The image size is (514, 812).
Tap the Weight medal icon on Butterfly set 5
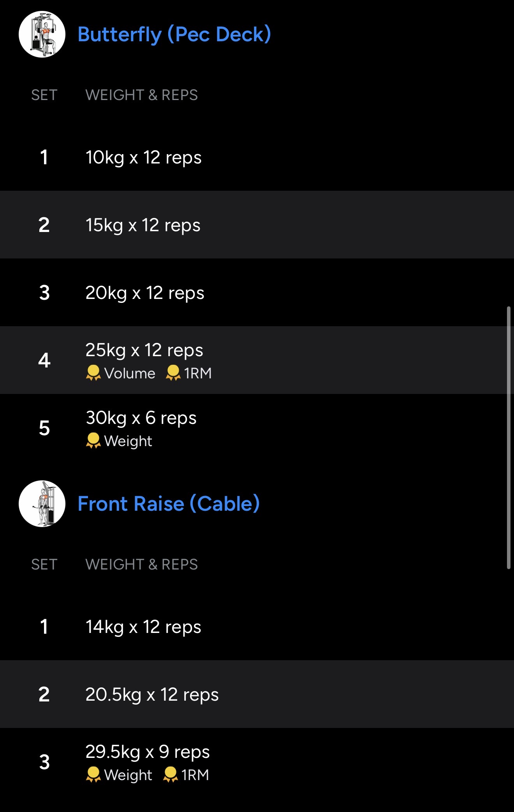[x=93, y=441]
